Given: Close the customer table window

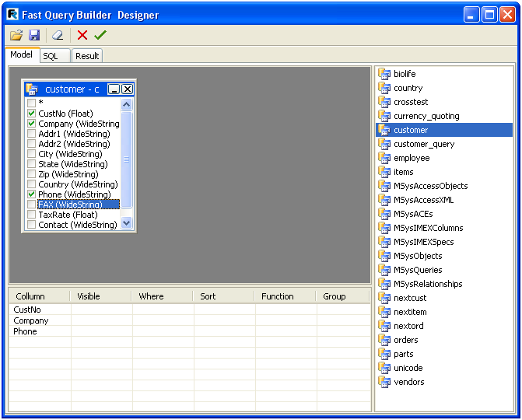Looking at the screenshot, I should pos(127,89).
